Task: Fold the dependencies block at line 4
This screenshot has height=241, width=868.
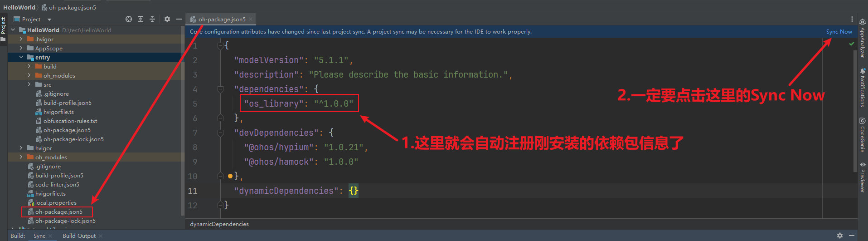Action: [220, 89]
